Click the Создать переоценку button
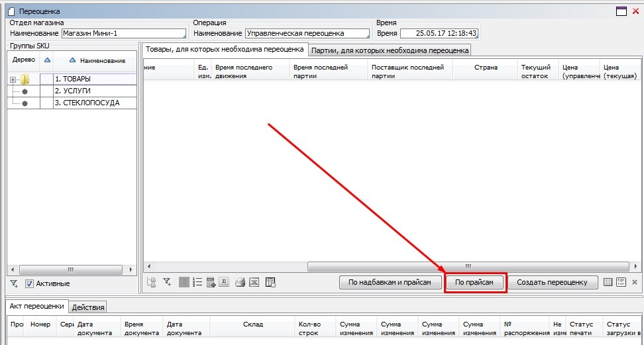The height and width of the screenshot is (345, 644). pyautogui.click(x=552, y=282)
